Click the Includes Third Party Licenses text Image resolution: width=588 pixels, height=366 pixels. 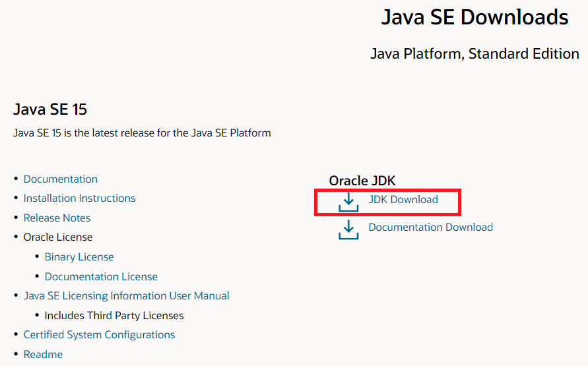point(114,315)
